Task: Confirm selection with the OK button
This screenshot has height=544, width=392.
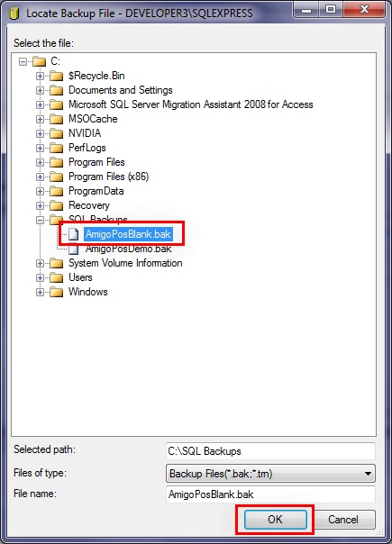Action: click(x=276, y=520)
